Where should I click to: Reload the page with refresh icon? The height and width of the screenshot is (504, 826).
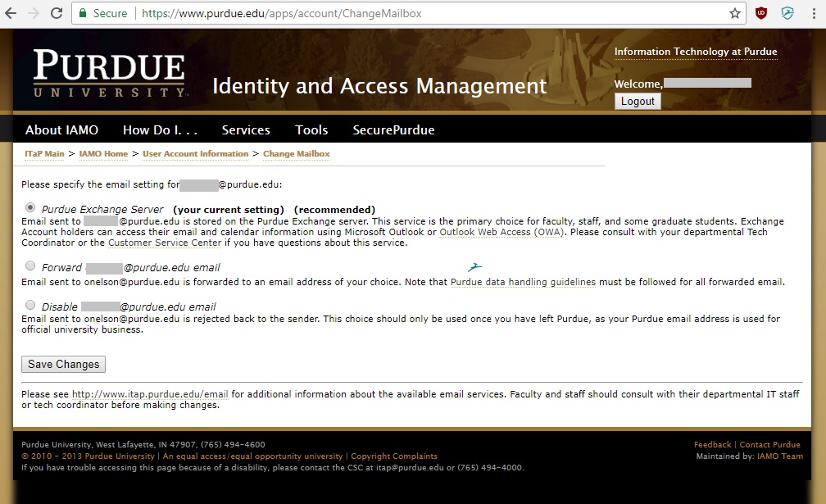tap(57, 13)
